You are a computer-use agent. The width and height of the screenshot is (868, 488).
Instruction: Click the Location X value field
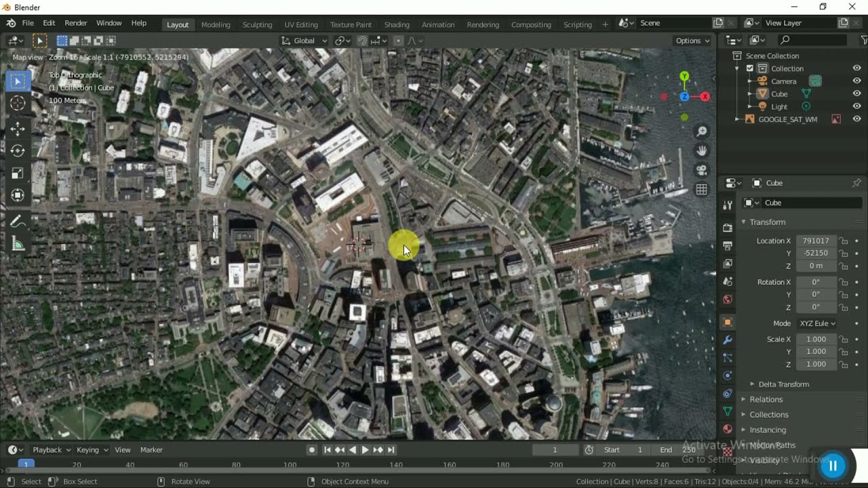tap(816, 241)
